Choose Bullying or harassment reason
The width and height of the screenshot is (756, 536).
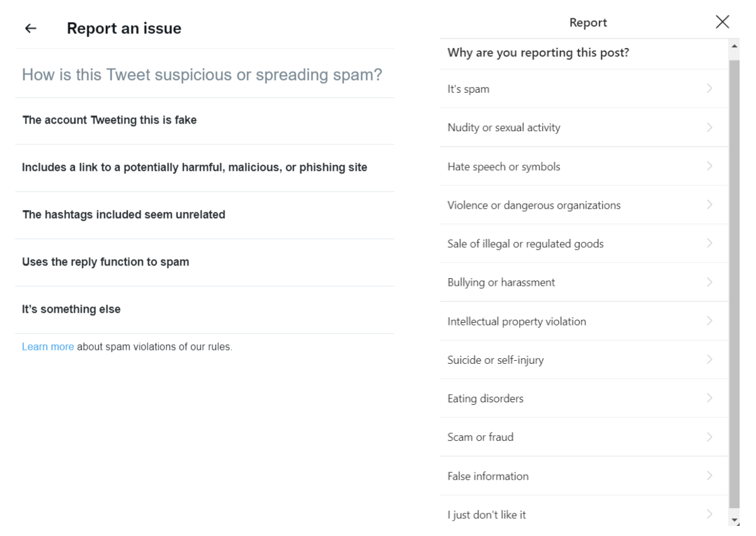501,283
